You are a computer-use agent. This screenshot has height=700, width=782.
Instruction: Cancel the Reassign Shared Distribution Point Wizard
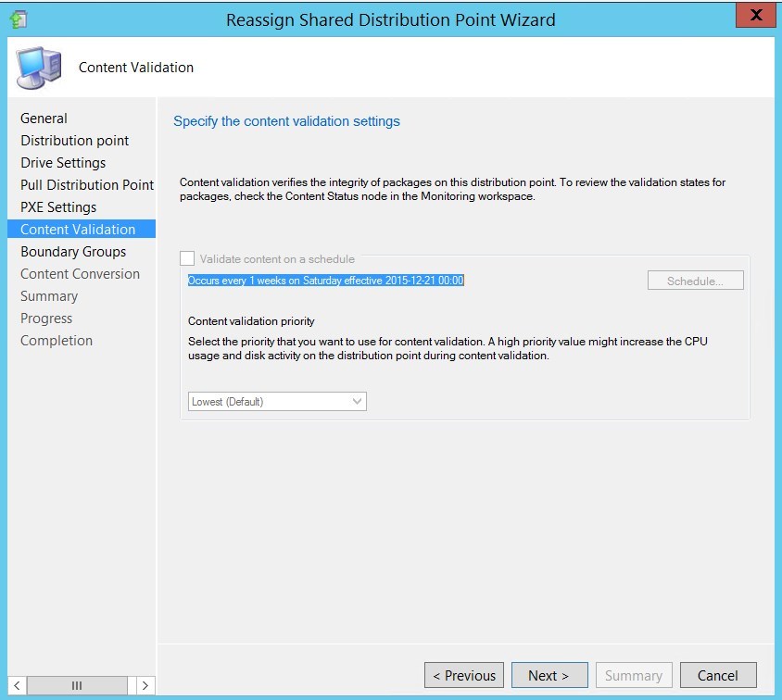coord(718,675)
